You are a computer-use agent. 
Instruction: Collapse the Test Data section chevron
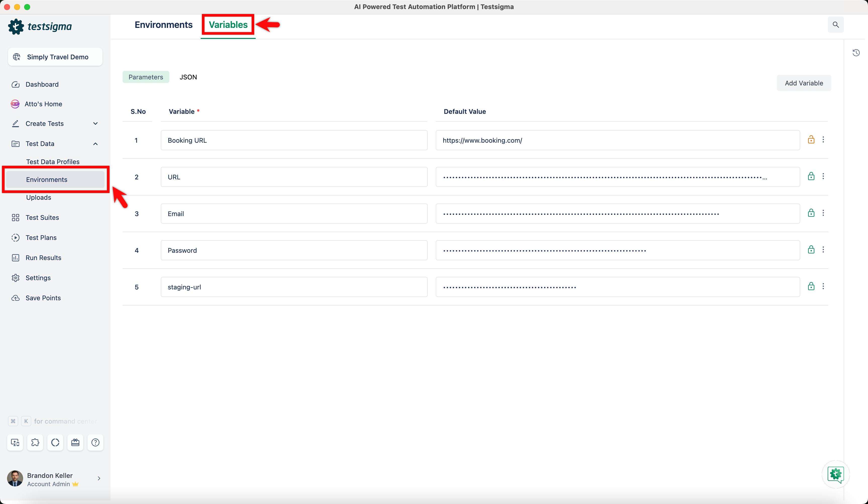point(95,144)
